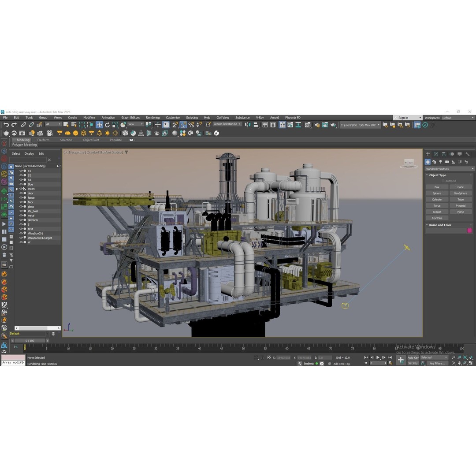Open the Cameras category in Create panel
Screen dimensions: 476x476
coord(447,162)
